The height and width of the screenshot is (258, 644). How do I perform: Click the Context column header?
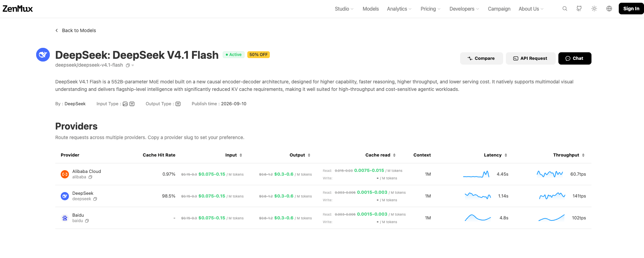click(x=422, y=155)
